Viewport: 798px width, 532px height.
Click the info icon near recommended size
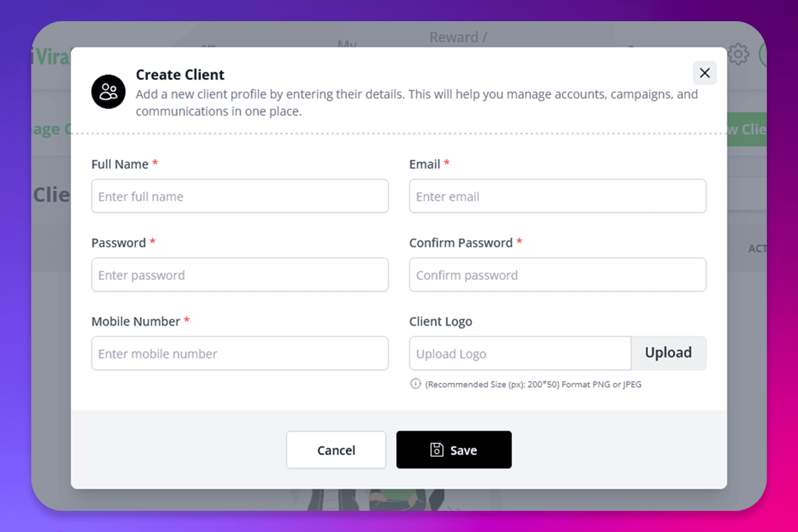415,384
